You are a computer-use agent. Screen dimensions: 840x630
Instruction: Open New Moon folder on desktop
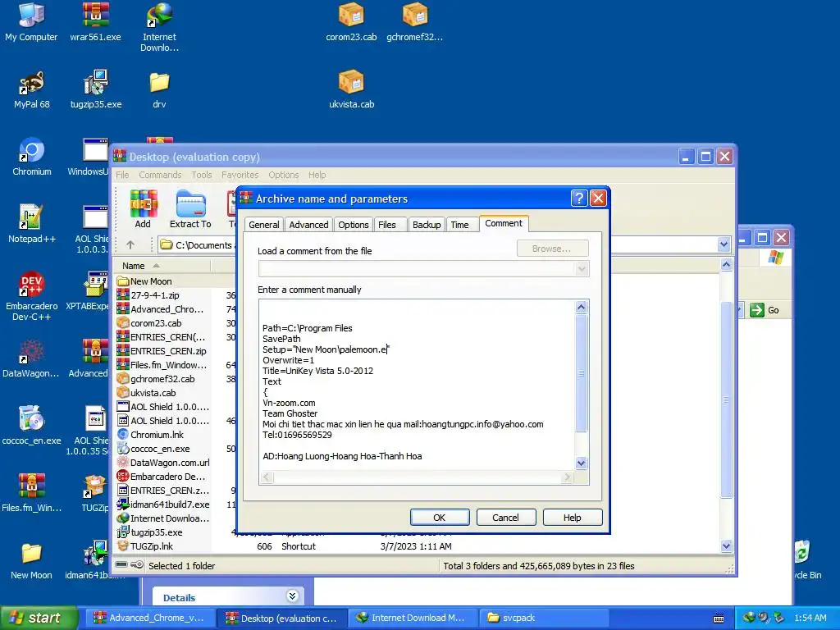[31, 560]
